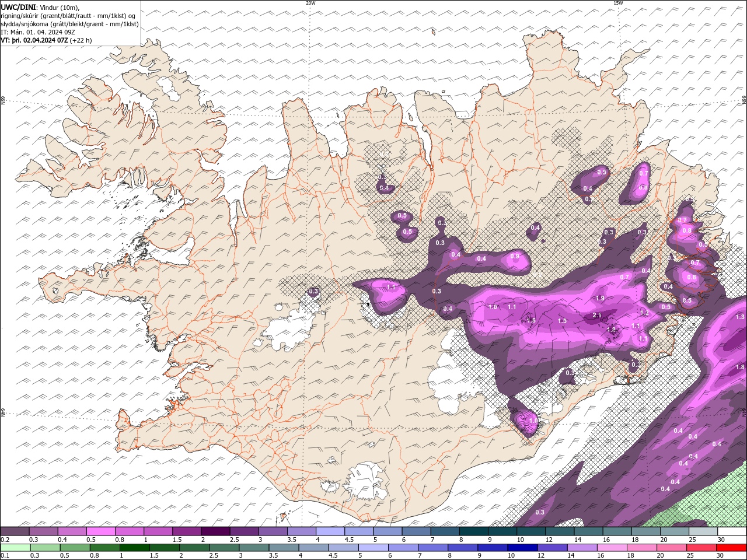Click the 14 violet swatch in bottom legend row

coord(582,548)
